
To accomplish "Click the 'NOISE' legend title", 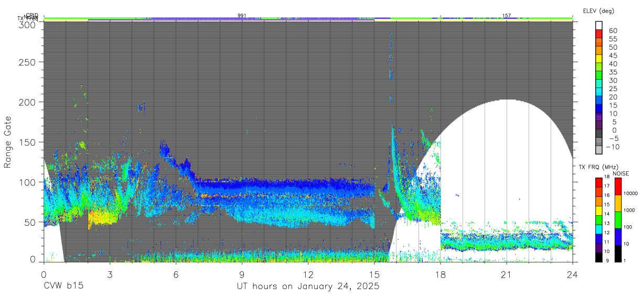I will coord(622,173).
